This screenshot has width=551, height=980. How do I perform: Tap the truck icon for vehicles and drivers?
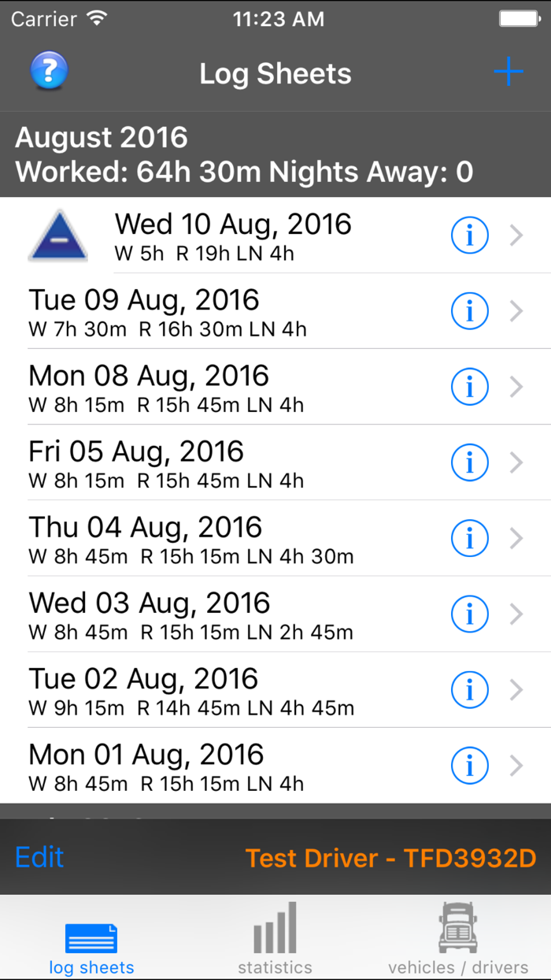[457, 934]
